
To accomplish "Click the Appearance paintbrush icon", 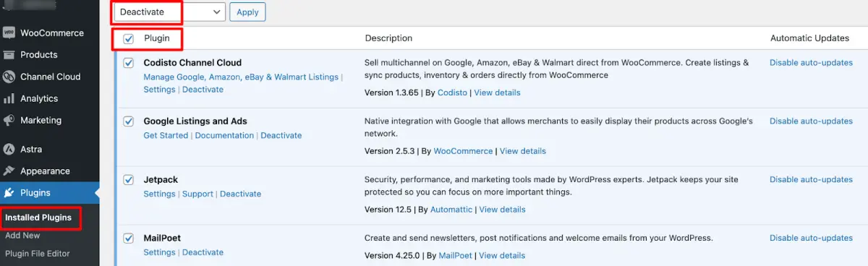I will pos(9,171).
